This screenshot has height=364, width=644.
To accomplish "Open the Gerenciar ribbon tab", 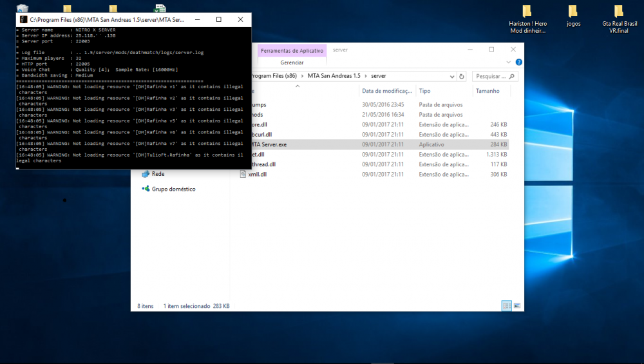I will pyautogui.click(x=292, y=62).
